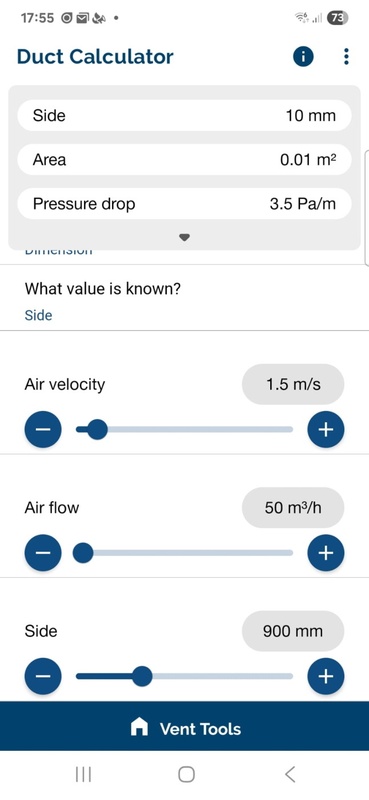The image size is (369, 800).
Task: Open Vent Tools home button
Action: [184, 727]
